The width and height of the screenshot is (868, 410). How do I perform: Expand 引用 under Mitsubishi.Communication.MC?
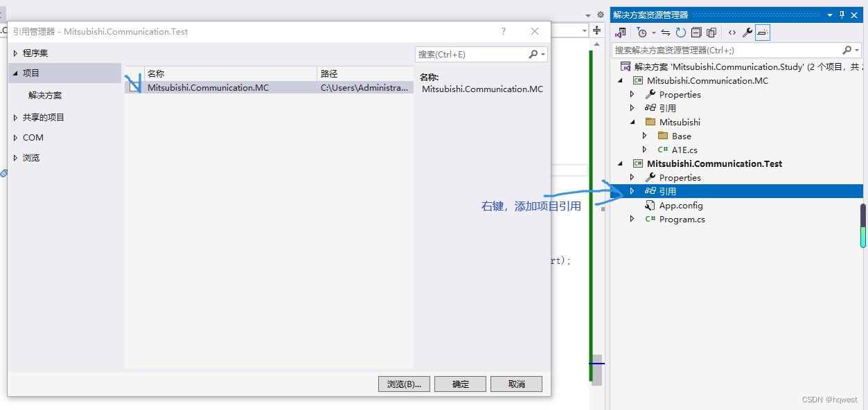[x=632, y=108]
